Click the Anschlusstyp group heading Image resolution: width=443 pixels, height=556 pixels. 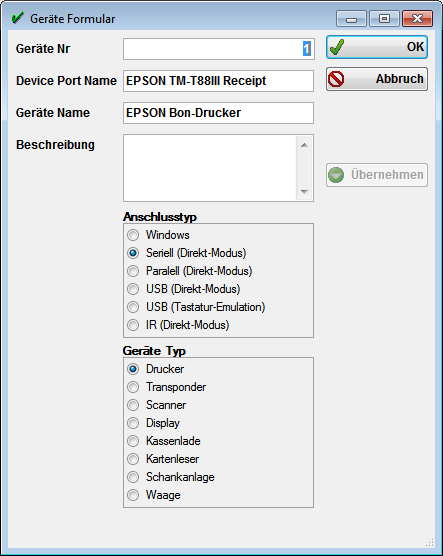(x=160, y=217)
